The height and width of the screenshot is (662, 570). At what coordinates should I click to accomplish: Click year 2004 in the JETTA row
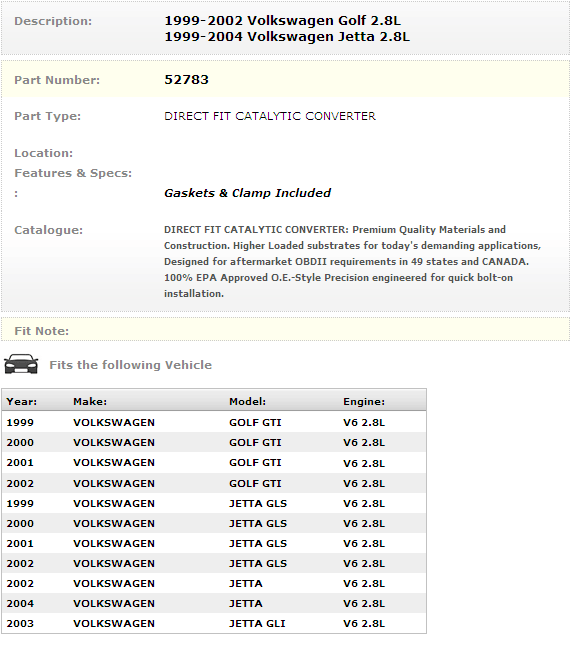pyautogui.click(x=20, y=604)
